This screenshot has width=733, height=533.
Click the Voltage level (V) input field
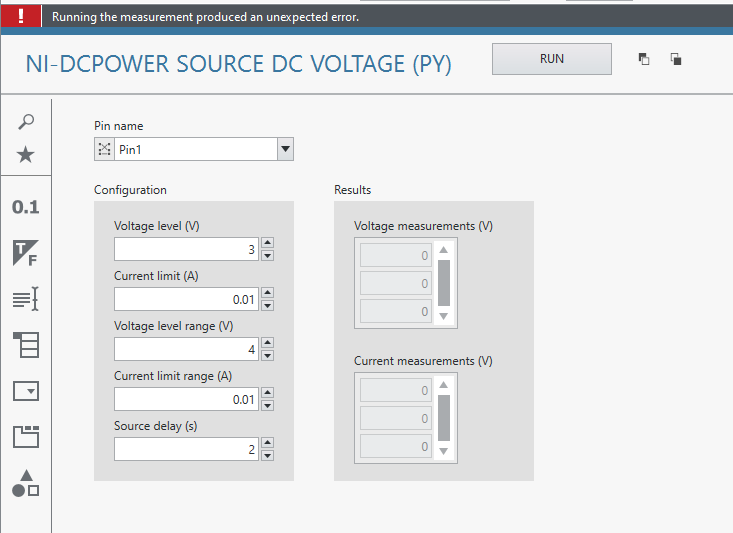186,249
